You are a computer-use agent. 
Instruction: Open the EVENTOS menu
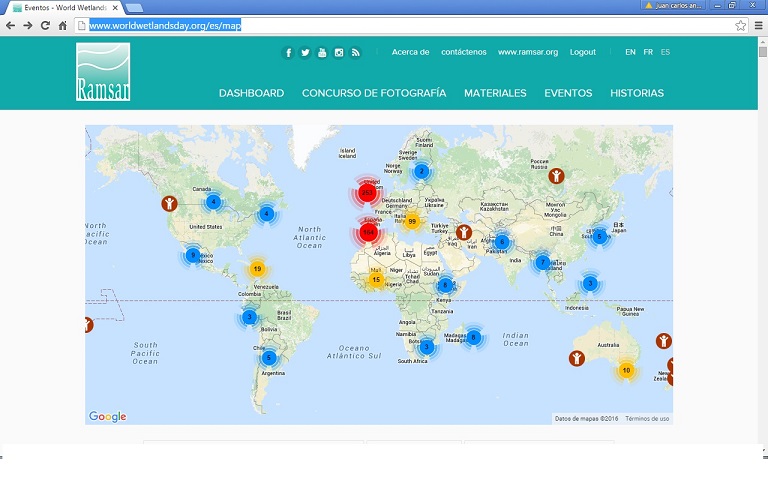tap(568, 93)
